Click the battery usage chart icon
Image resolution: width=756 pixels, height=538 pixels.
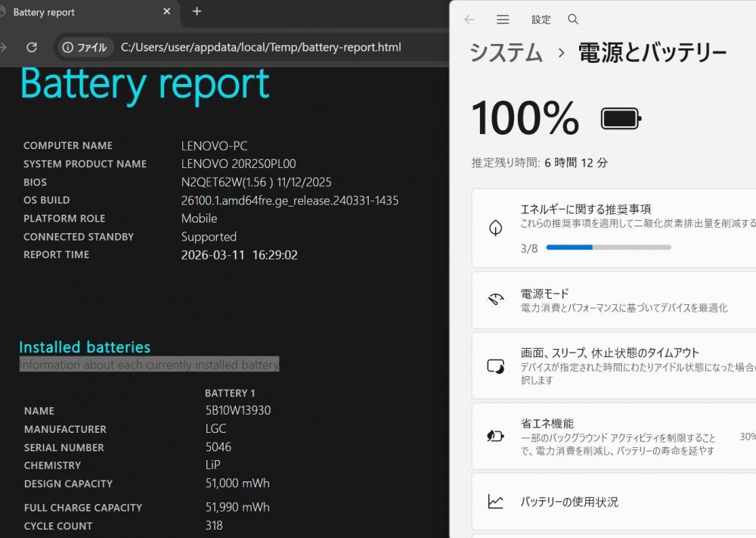(496, 502)
